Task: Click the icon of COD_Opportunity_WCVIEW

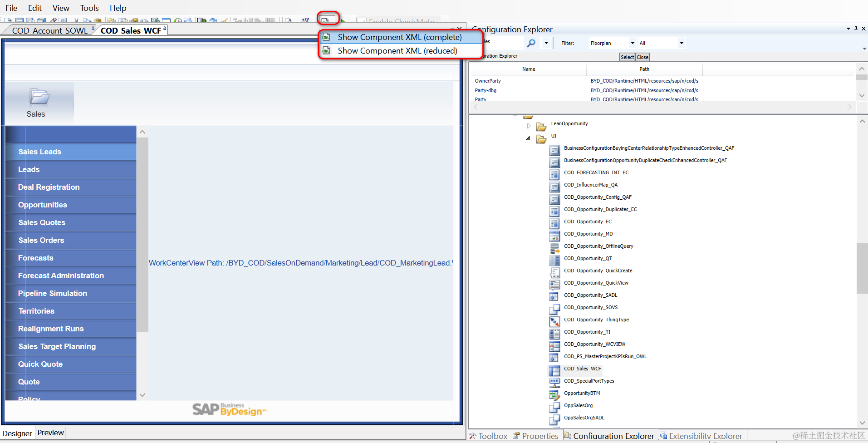Action: click(x=554, y=346)
